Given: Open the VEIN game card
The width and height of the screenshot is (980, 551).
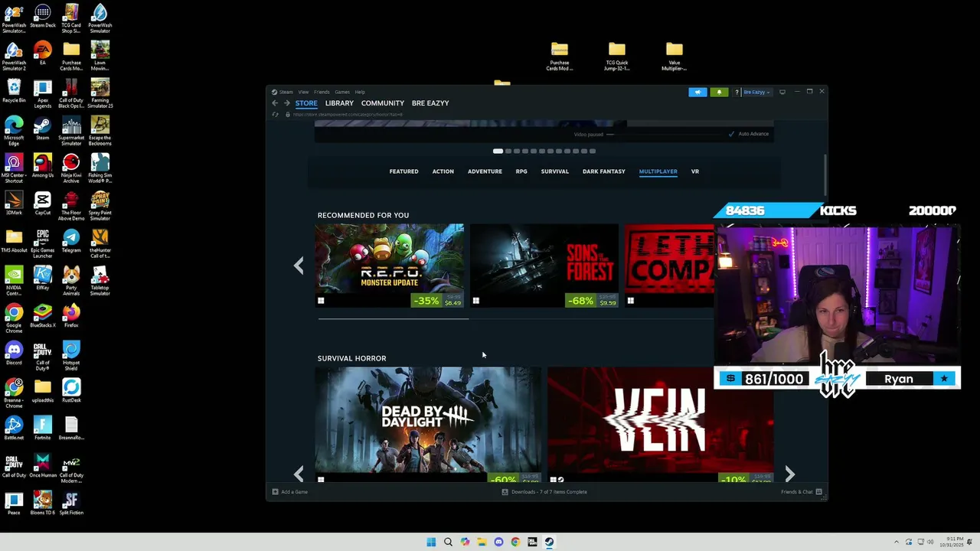Looking at the screenshot, I should (x=660, y=425).
